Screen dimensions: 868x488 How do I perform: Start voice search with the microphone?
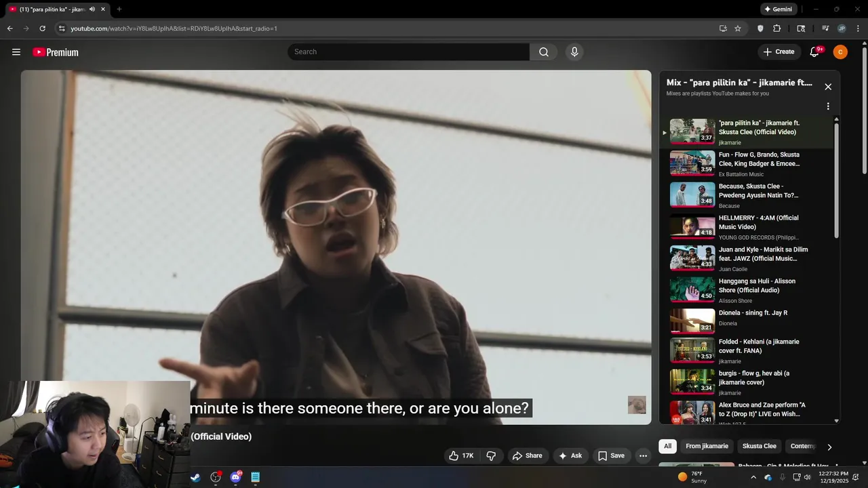point(574,52)
